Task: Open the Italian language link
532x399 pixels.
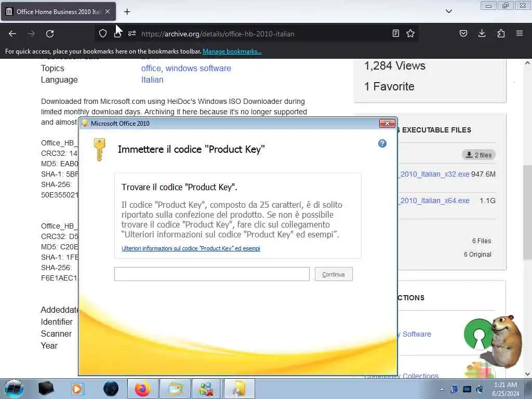Action: 152,79
